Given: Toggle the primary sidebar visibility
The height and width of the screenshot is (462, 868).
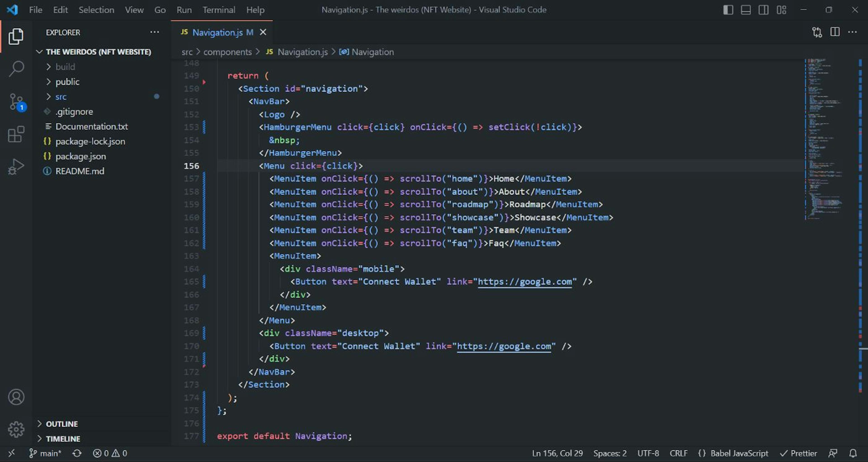Looking at the screenshot, I should click(x=728, y=10).
